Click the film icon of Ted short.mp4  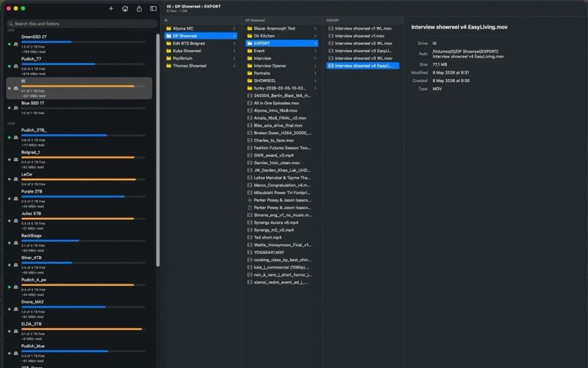pos(250,238)
